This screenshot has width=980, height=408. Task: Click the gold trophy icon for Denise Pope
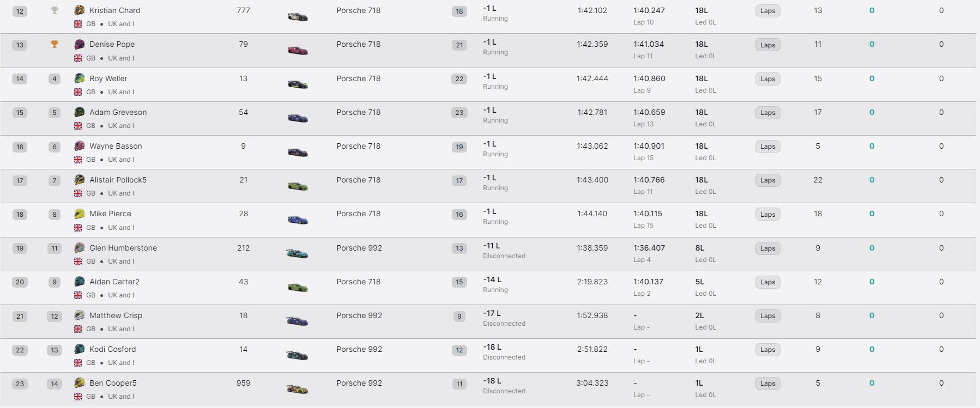coord(55,44)
